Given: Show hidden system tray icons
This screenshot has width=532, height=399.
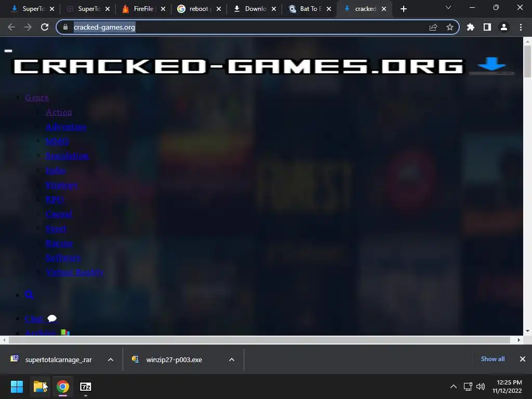Looking at the screenshot, I should click(453, 387).
